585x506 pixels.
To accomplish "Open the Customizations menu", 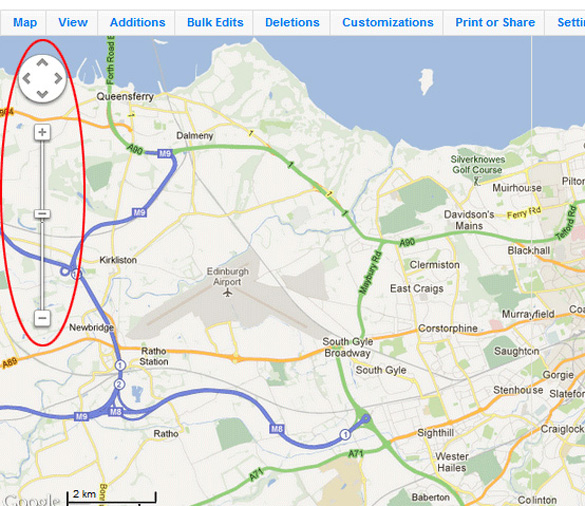I will pos(388,22).
